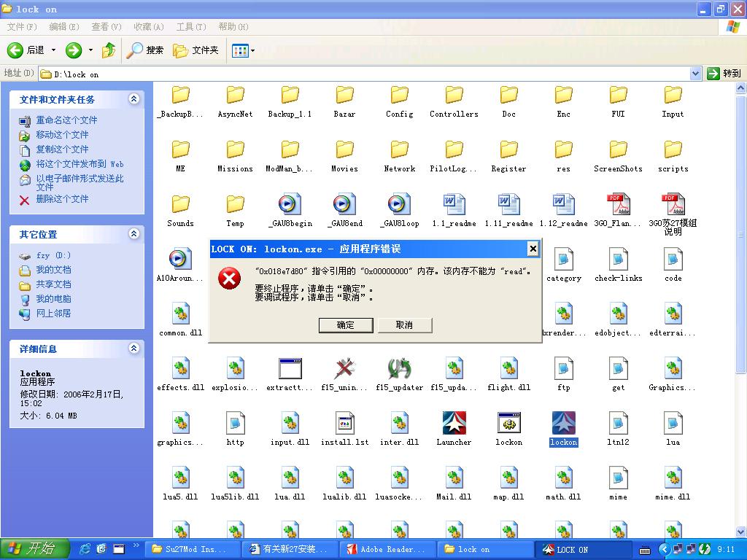
Task: Open the 帮助(H) menu
Action: click(x=233, y=27)
